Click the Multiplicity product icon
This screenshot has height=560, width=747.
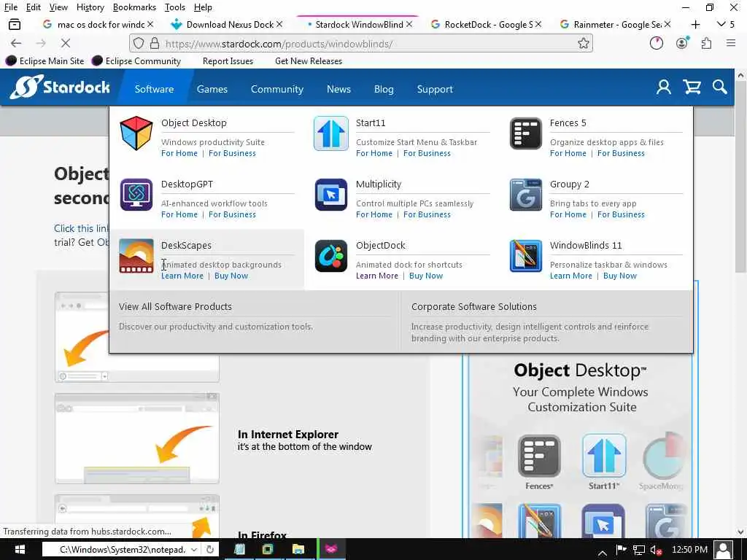pyautogui.click(x=331, y=194)
